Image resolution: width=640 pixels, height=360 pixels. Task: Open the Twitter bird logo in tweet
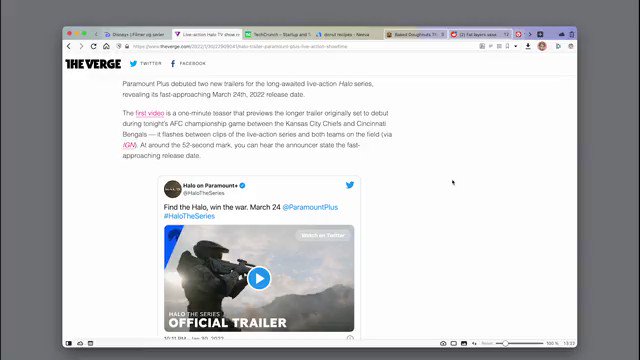350,185
